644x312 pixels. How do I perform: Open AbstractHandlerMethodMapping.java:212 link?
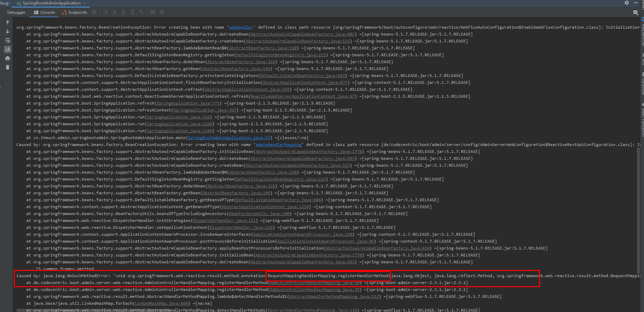[x=333, y=296]
